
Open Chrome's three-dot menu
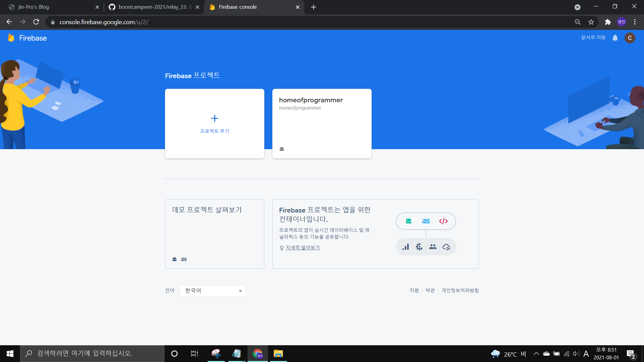pos(635,22)
